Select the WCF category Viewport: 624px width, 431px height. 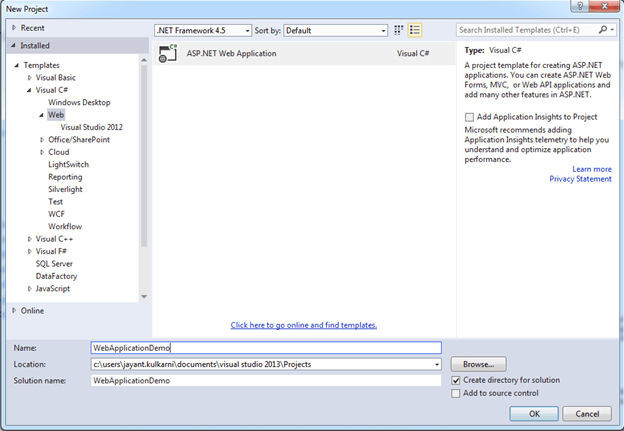[x=57, y=214]
